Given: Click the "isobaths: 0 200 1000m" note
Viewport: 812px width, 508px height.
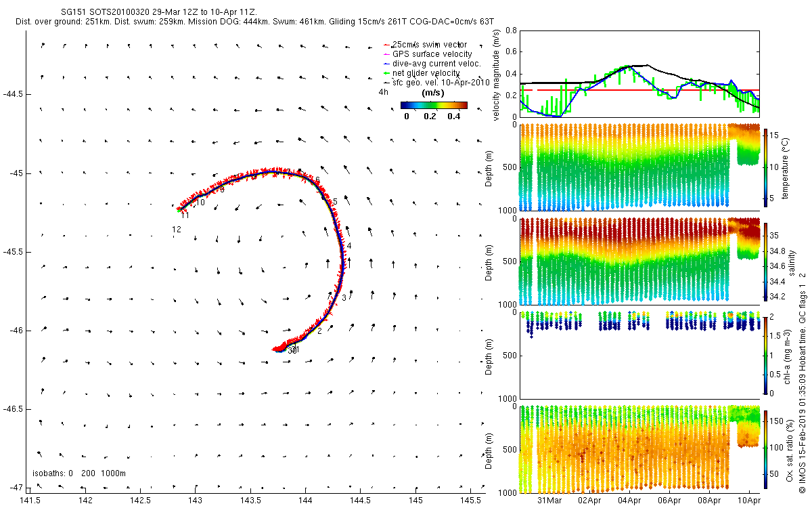Looking at the screenshot, I should point(79,473).
